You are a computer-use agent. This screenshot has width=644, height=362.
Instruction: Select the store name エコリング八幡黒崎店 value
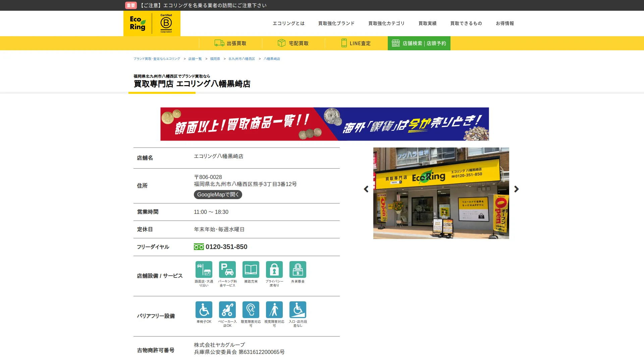219,157
